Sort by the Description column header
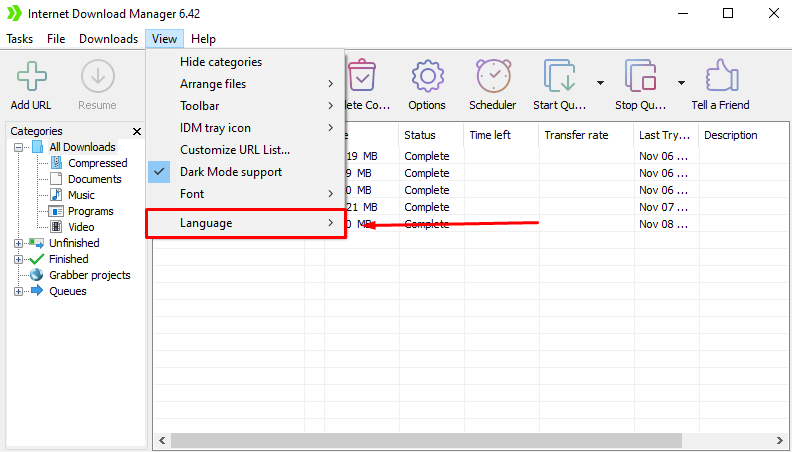 click(744, 135)
